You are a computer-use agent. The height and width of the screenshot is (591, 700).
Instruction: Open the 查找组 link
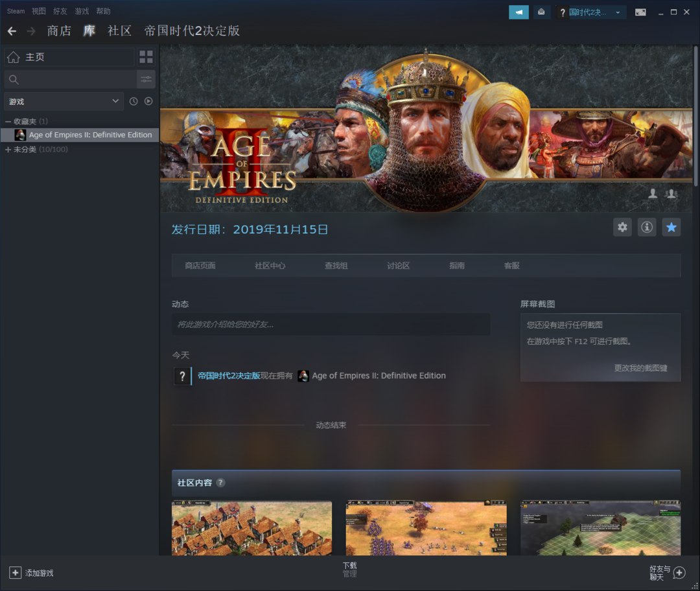pos(336,266)
